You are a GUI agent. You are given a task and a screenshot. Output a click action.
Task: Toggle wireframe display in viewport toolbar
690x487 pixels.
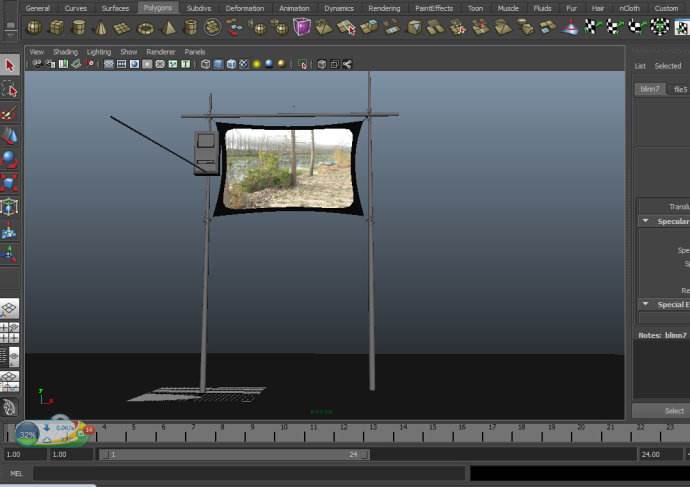coord(205,65)
